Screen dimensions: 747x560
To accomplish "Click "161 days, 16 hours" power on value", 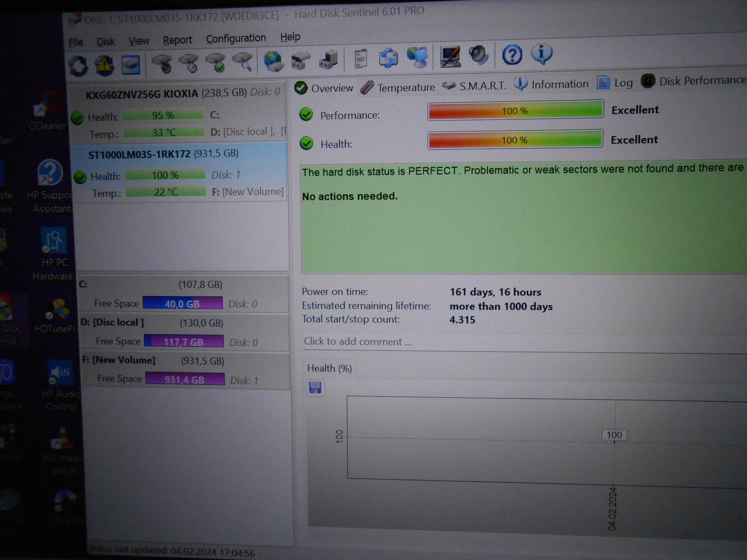I will (495, 292).
